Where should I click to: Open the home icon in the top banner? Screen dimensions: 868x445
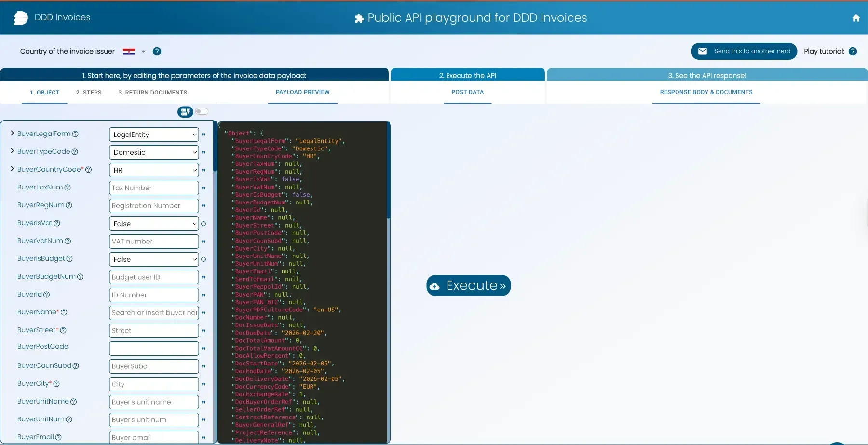[x=857, y=18]
